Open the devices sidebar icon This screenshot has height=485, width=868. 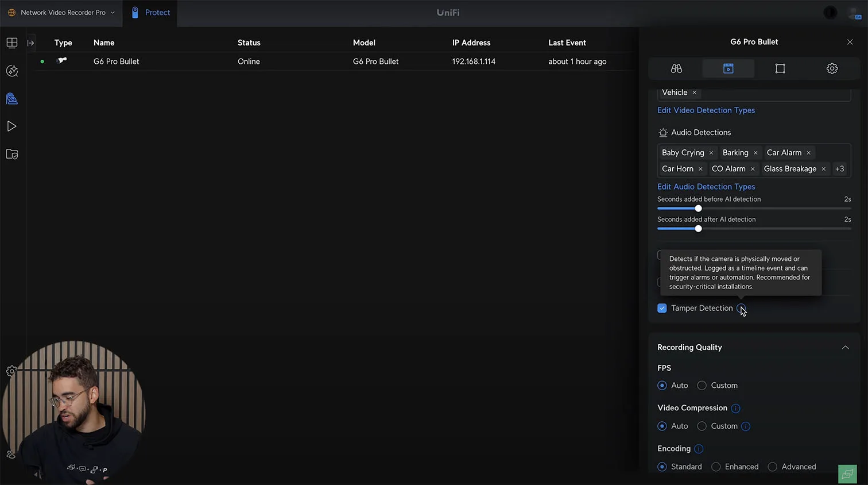coord(12,99)
